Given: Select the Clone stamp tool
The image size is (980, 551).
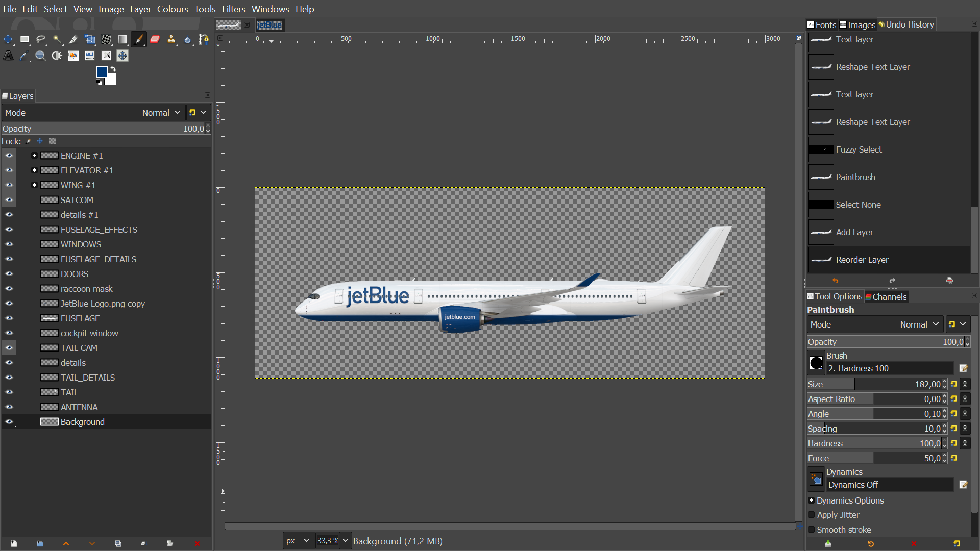Looking at the screenshot, I should click(x=171, y=39).
